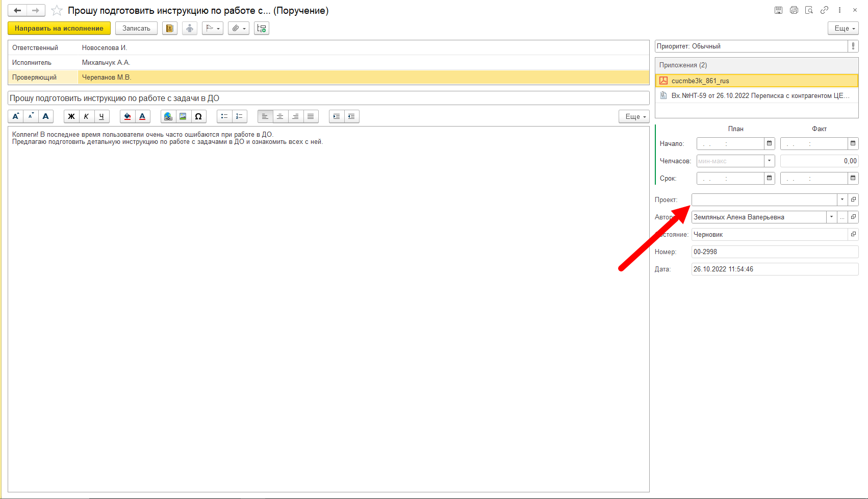Decrease paragraph indent
868x499 pixels.
[351, 116]
